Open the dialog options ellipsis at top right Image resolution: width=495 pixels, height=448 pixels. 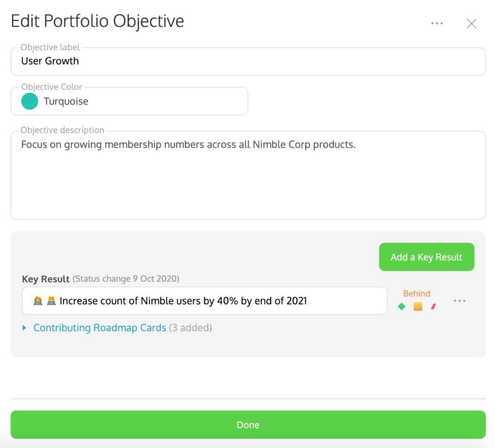[437, 23]
